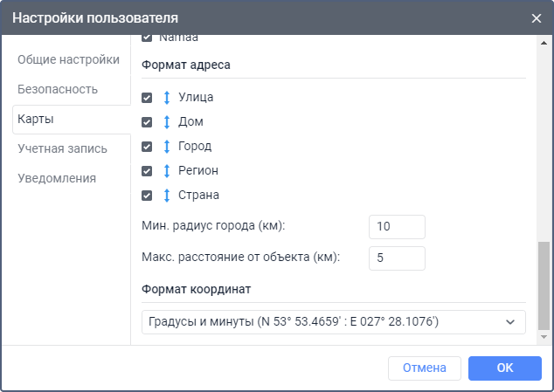
Task: Toggle the Регион checkbox
Action: point(147,171)
